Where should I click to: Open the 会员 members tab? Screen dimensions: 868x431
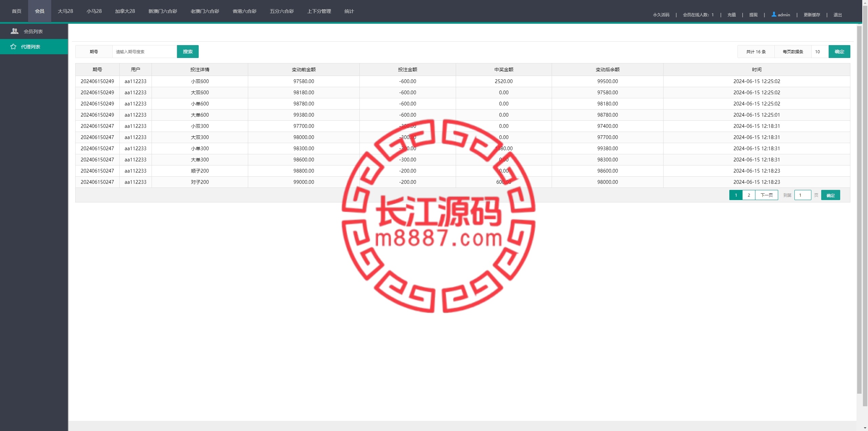[x=40, y=11]
